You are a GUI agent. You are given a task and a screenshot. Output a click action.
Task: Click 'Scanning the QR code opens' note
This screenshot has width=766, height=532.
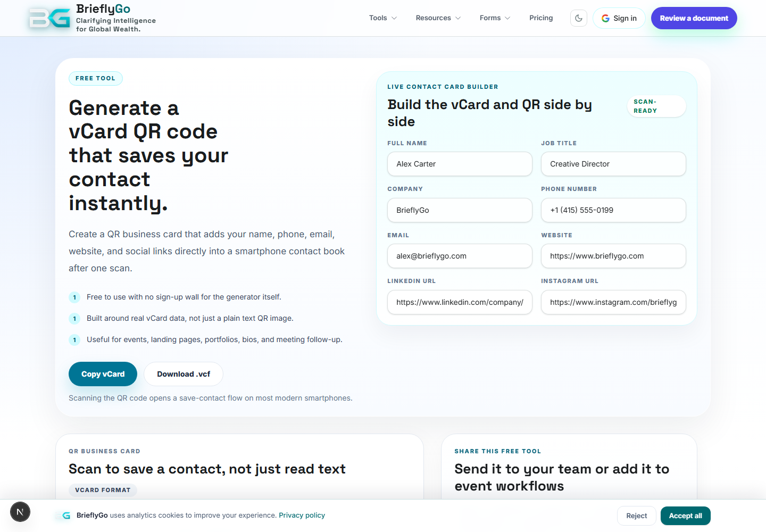click(211, 398)
